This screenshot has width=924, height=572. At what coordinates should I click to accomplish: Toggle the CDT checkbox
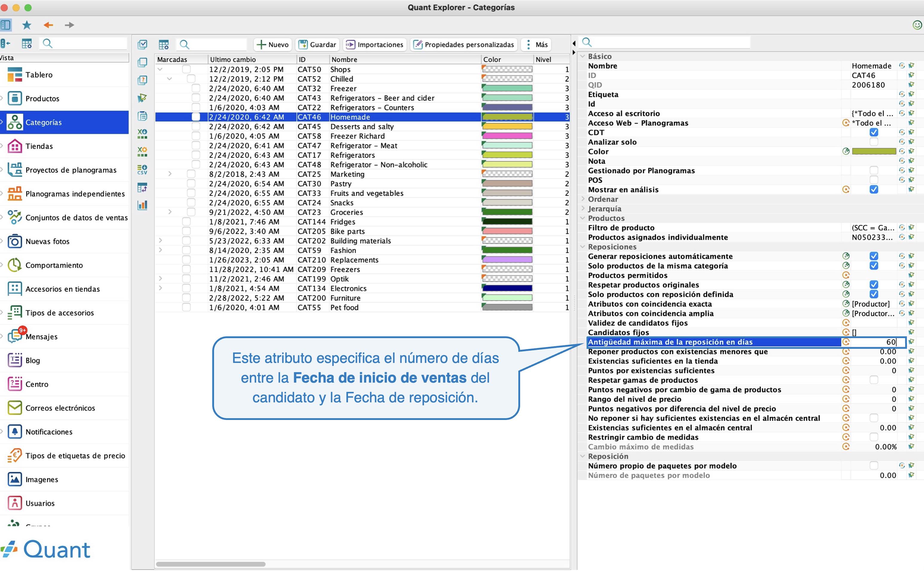pos(874,132)
